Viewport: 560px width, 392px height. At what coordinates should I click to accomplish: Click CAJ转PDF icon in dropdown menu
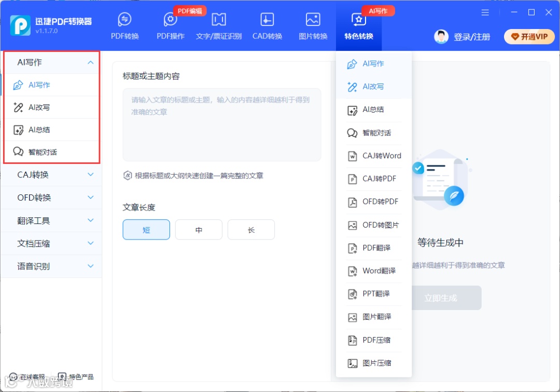click(352, 179)
